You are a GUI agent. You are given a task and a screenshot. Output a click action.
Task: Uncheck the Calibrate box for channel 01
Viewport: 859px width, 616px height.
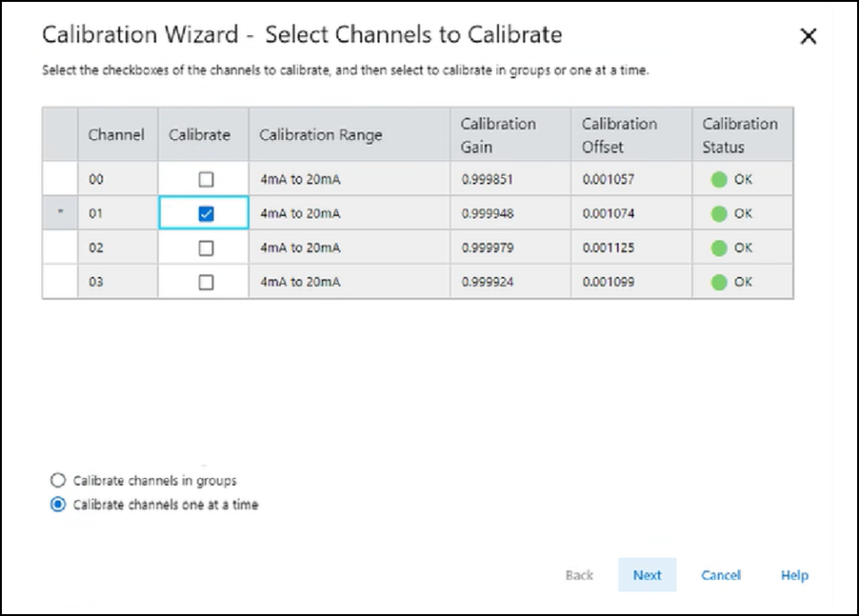click(x=206, y=214)
